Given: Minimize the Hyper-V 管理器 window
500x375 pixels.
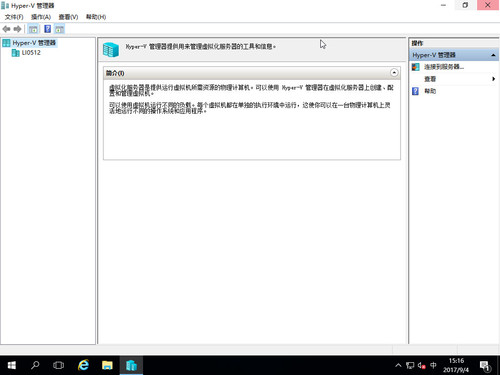Looking at the screenshot, I should point(443,5).
